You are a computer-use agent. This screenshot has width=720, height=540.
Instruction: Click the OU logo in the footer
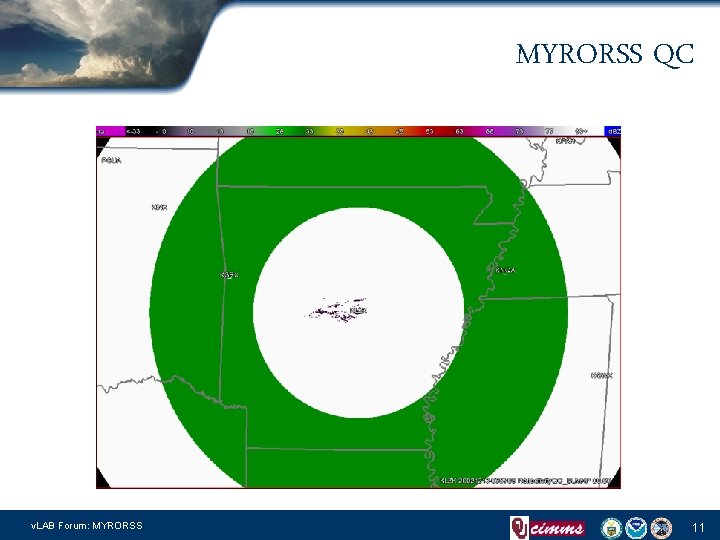[519, 528]
